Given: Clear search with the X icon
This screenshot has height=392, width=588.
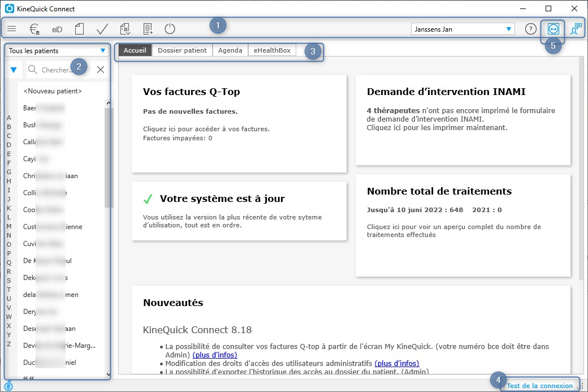Looking at the screenshot, I should coord(101,70).
